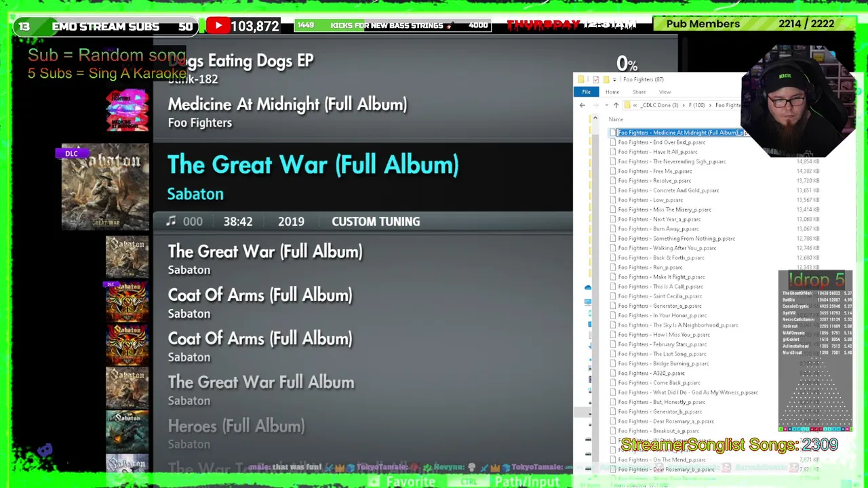868x488 pixels.
Task: Click Favorite prompt at bottom of song list
Action: (x=410, y=481)
